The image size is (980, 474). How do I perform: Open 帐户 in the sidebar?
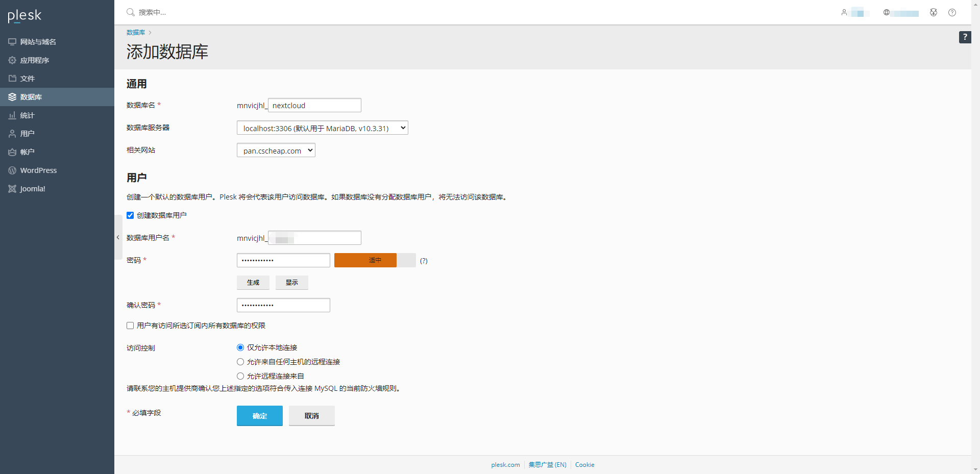[57, 152]
